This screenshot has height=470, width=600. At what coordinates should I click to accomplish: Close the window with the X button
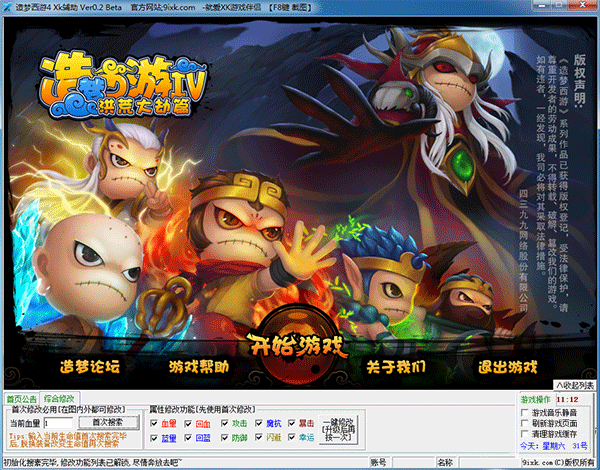(x=582, y=5)
